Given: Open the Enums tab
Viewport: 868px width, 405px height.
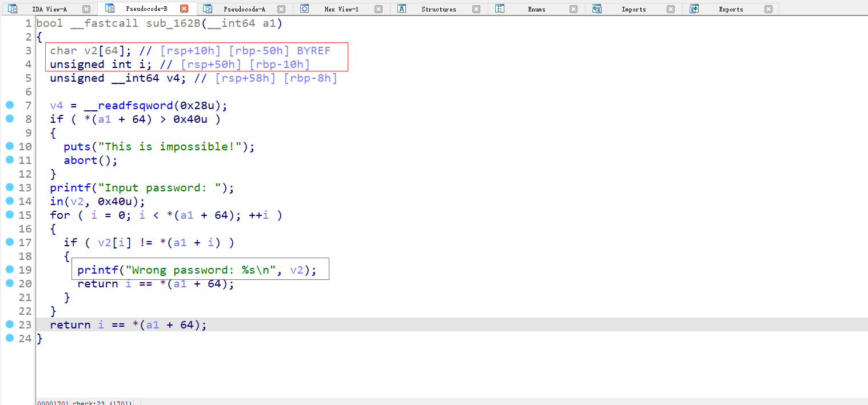Looking at the screenshot, I should point(536,9).
